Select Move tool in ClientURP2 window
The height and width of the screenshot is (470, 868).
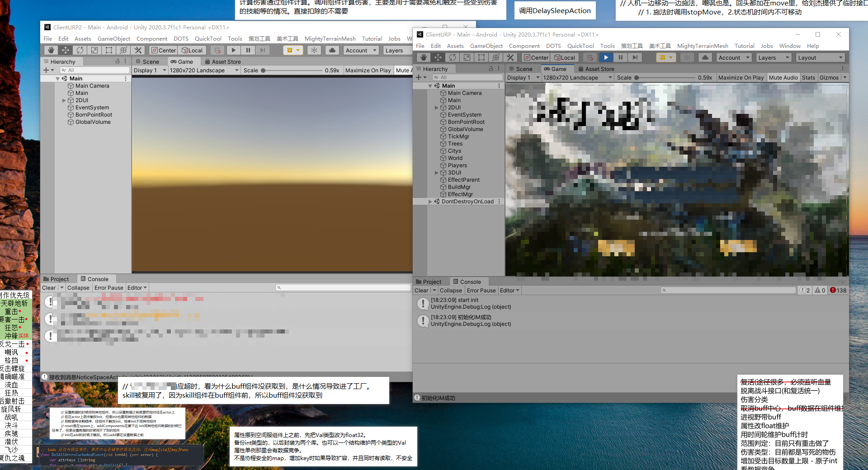coord(66,50)
